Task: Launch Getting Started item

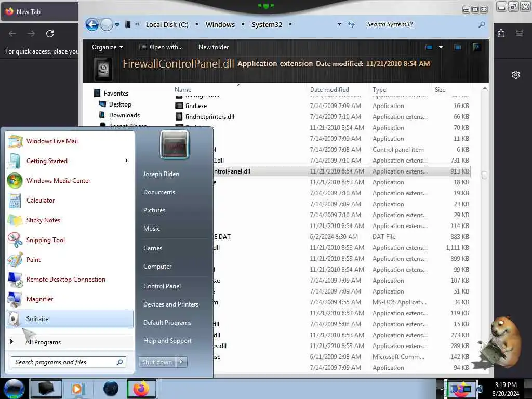Action: click(x=70, y=161)
